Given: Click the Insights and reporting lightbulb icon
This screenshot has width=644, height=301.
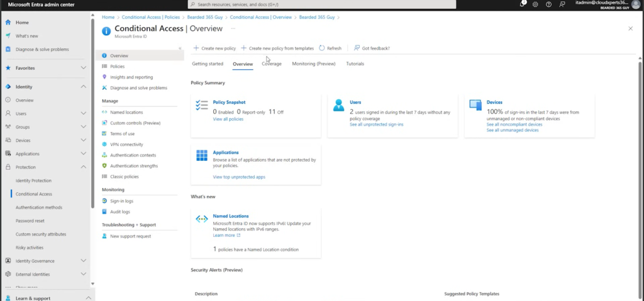Looking at the screenshot, I should (x=104, y=77).
